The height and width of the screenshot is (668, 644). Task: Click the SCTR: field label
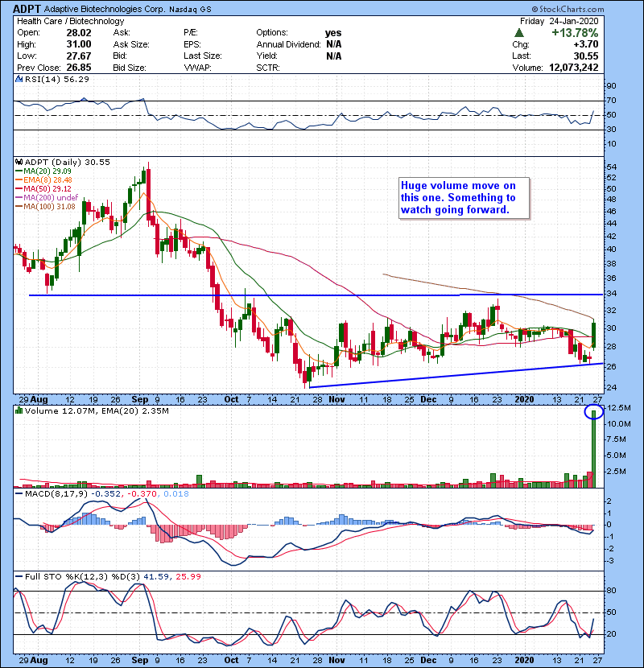click(268, 68)
